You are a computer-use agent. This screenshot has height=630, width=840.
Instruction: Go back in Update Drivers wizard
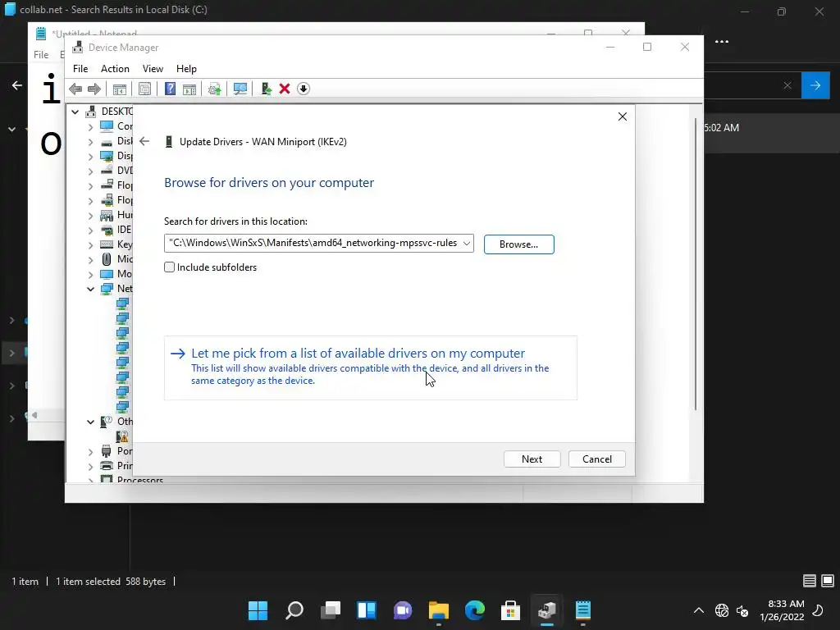[144, 141]
